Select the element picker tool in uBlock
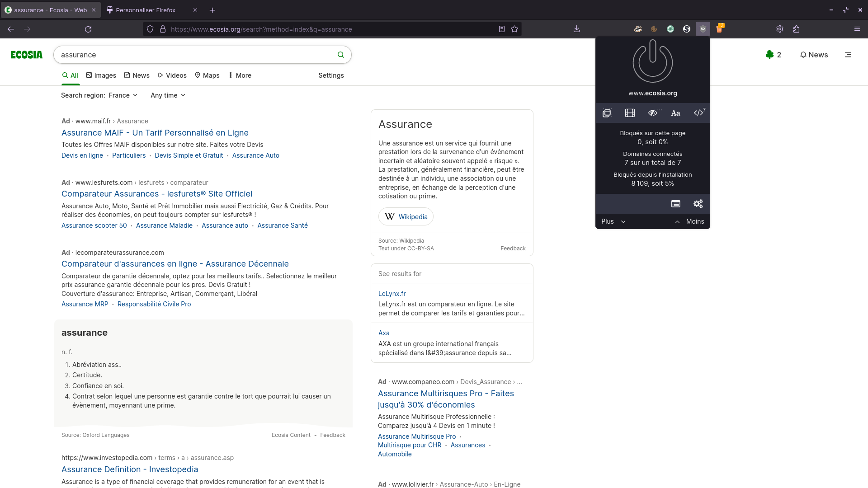This screenshot has width=868, height=488. pos(607,113)
